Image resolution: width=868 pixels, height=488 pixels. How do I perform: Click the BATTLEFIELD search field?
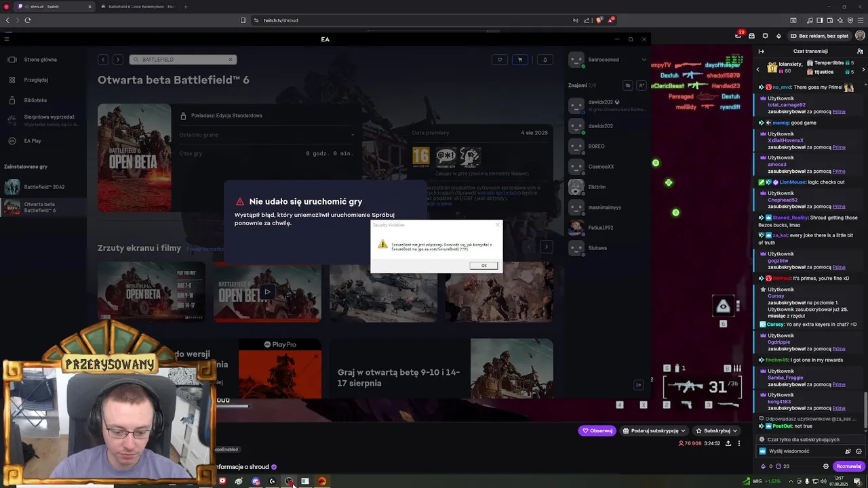(182, 60)
